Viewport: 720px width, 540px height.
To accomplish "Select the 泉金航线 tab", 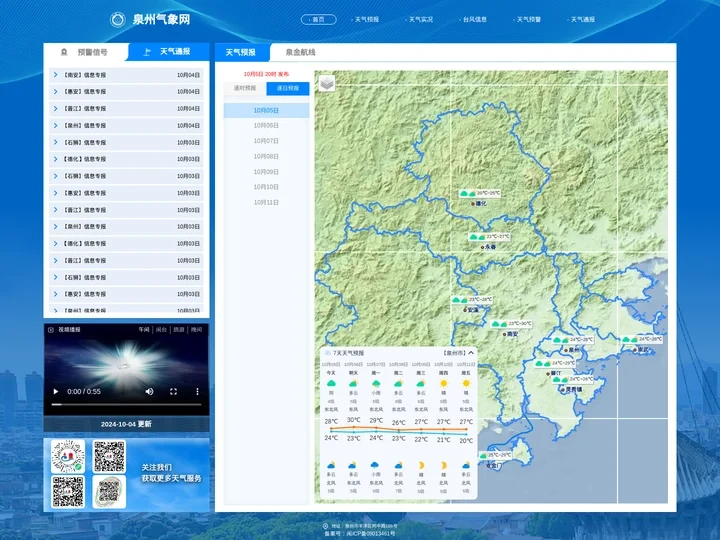I will pyautogui.click(x=300, y=52).
